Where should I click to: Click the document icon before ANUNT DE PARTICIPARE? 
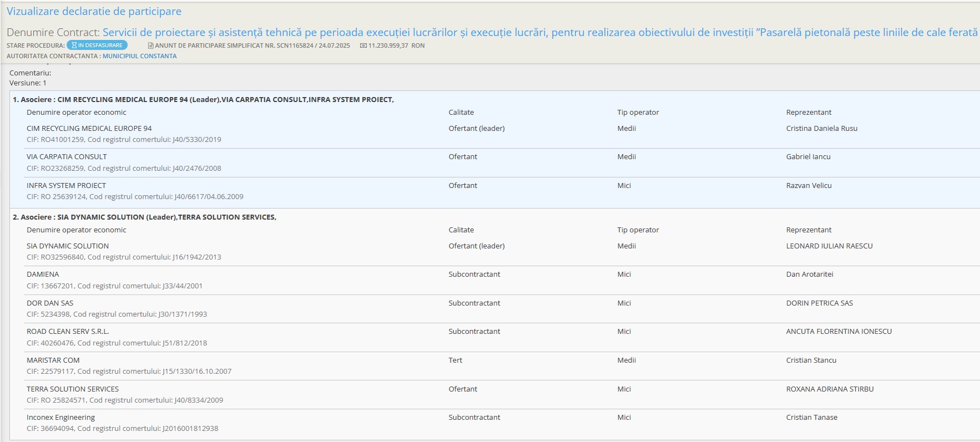(x=150, y=45)
